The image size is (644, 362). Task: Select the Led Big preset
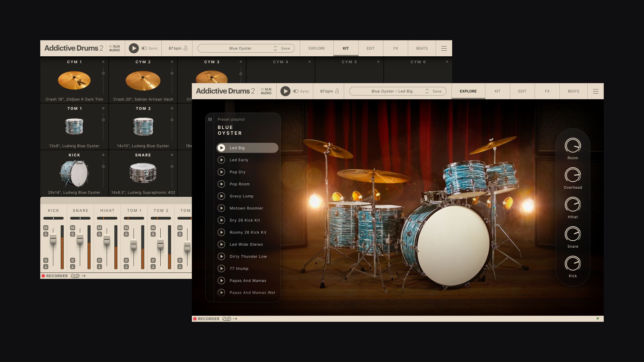pyautogui.click(x=247, y=148)
